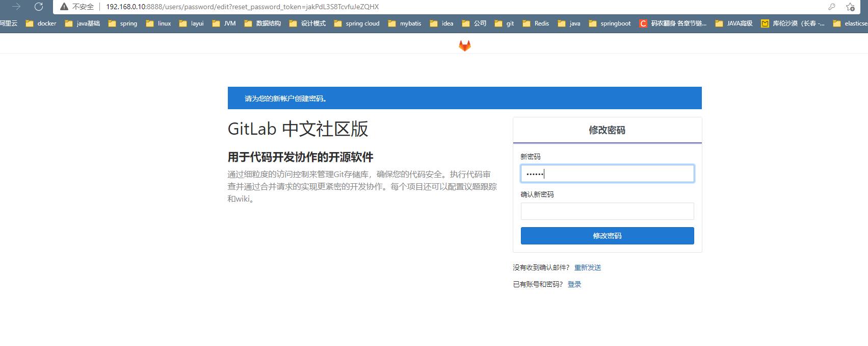Open the 阿里云 bookmark
The width and height of the screenshot is (868, 346).
9,23
